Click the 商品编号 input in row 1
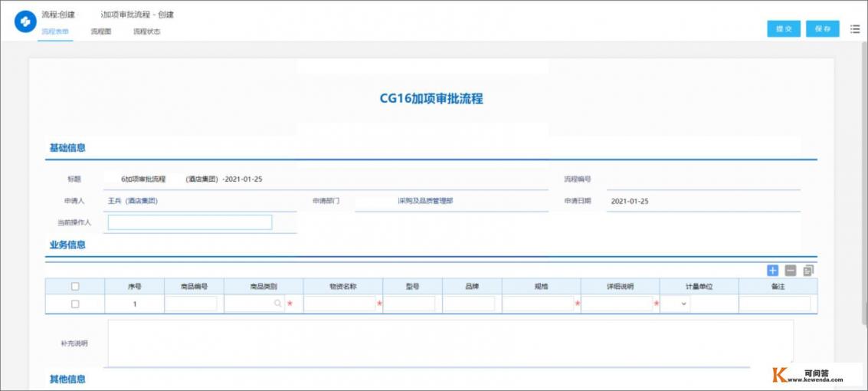 click(x=191, y=304)
